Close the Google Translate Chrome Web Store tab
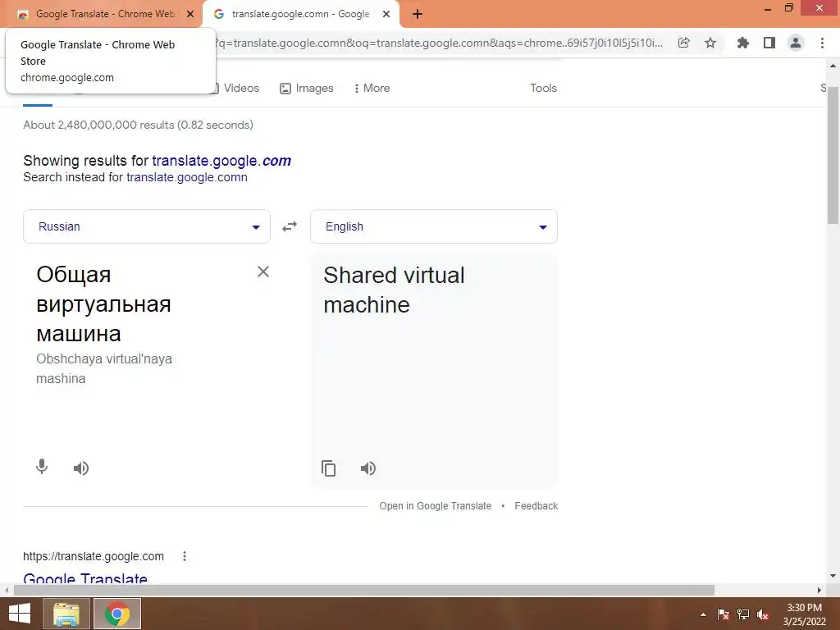 (x=190, y=14)
